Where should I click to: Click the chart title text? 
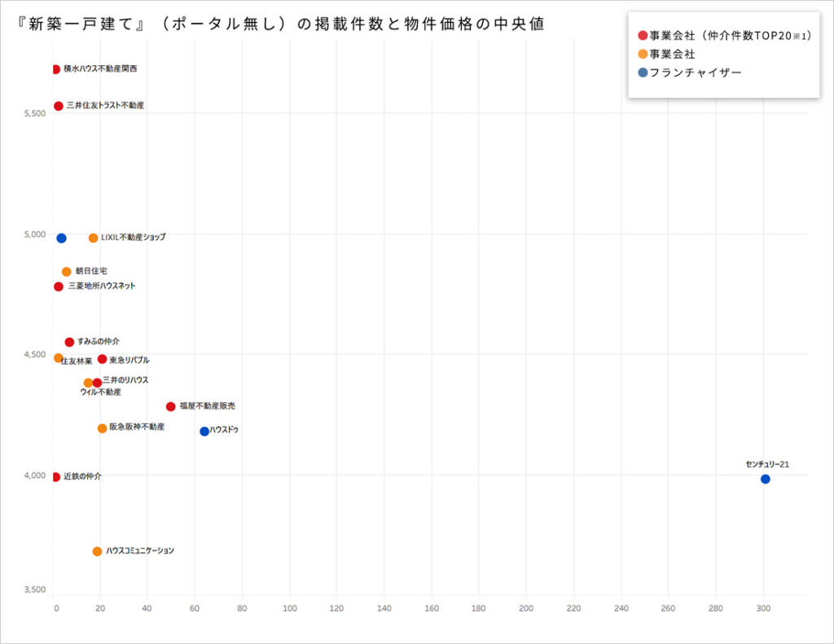[280, 24]
